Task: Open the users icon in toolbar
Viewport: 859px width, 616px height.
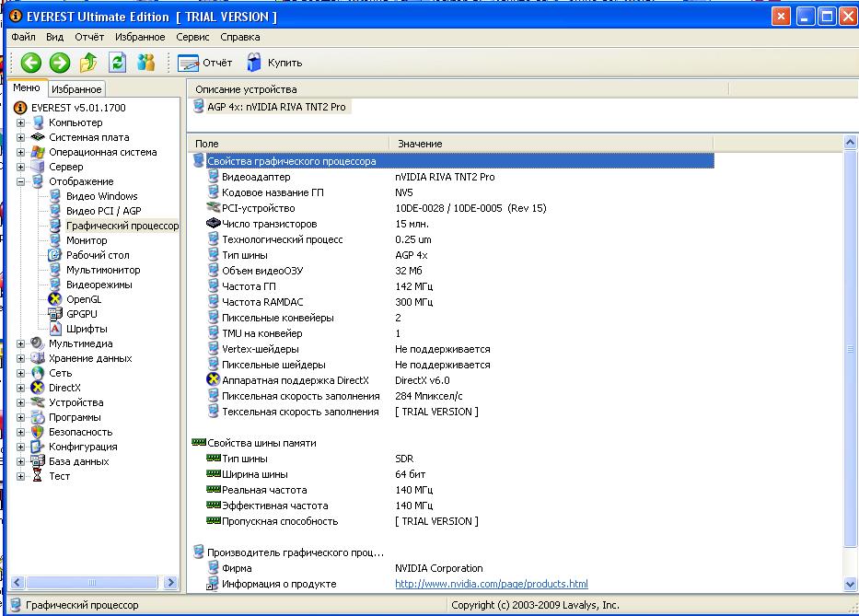Action: click(145, 63)
